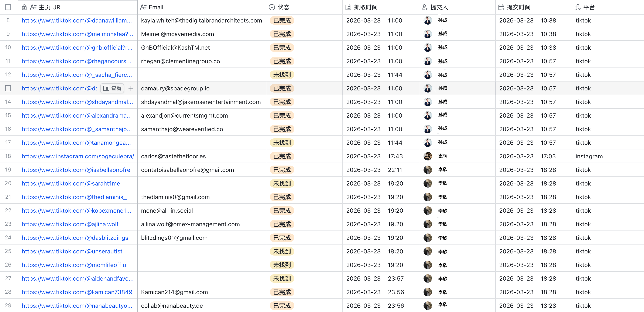Click the formula icon of 平台 column
644x312 pixels.
578,7
